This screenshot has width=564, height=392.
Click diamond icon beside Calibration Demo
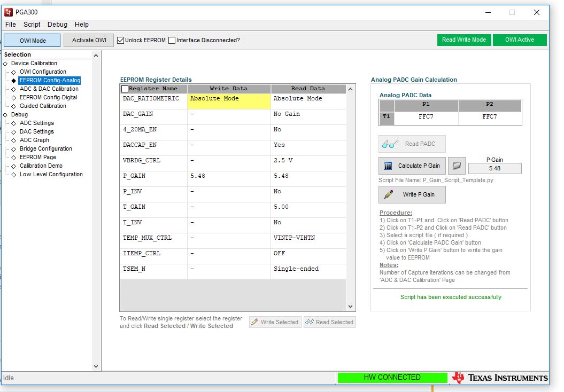[14, 166]
